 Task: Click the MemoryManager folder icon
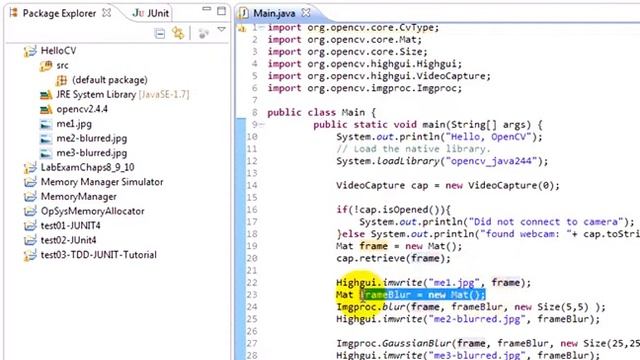(30, 197)
